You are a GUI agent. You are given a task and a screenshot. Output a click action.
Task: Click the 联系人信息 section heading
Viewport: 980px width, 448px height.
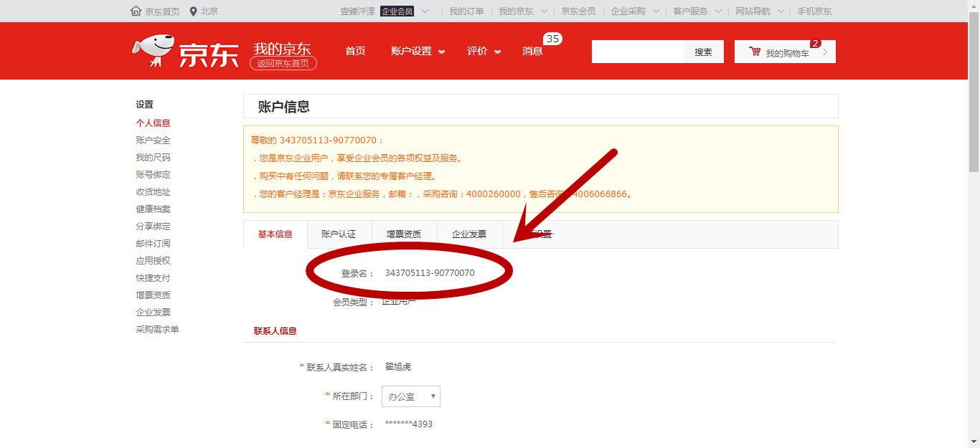(x=275, y=331)
